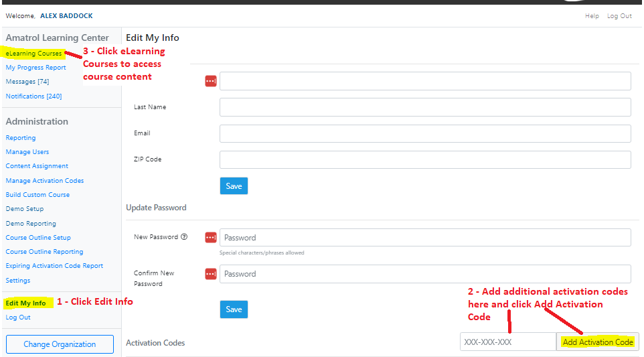View Messages [74]
Viewport: 644px width, 357px height.
click(27, 82)
